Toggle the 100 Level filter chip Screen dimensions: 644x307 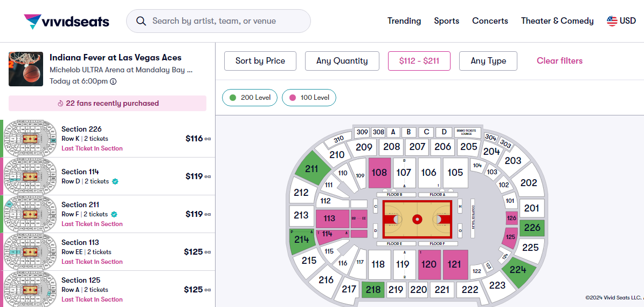(x=309, y=98)
